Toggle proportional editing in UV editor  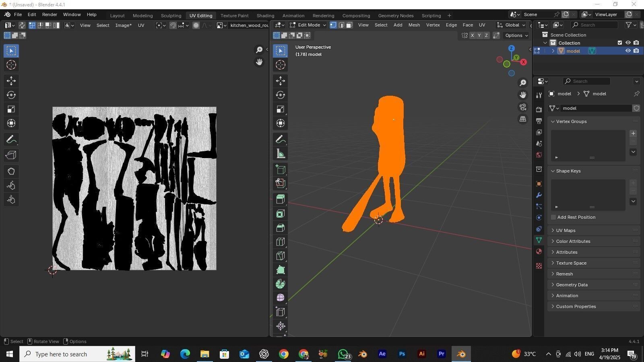tap(196, 25)
